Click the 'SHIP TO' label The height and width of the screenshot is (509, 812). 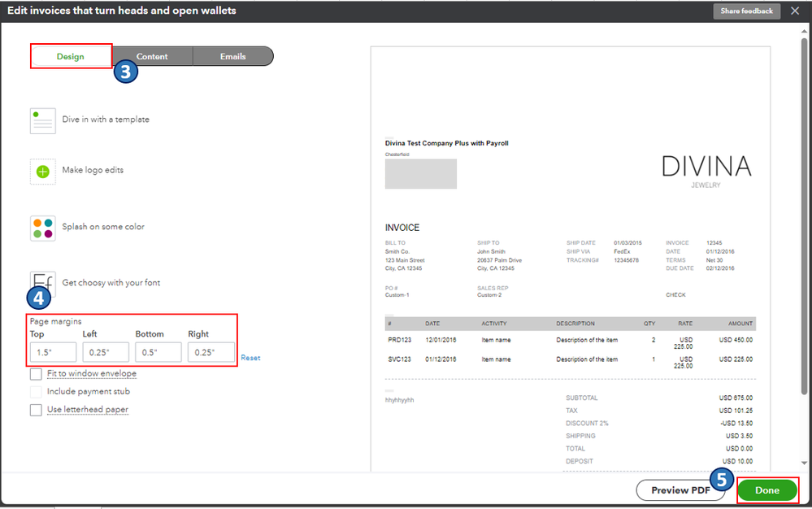click(x=488, y=243)
